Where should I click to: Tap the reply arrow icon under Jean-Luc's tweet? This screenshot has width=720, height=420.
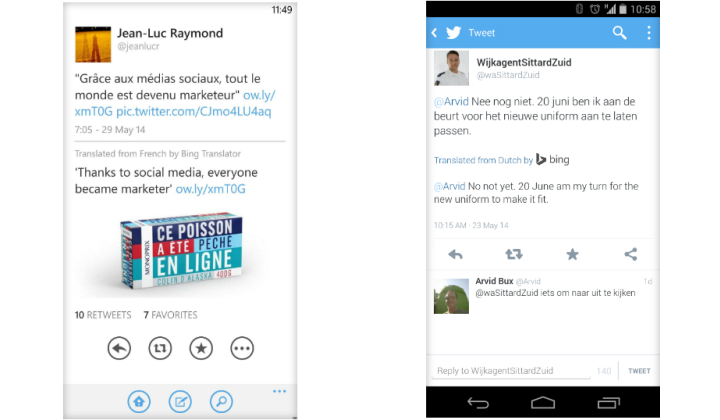coord(119,348)
